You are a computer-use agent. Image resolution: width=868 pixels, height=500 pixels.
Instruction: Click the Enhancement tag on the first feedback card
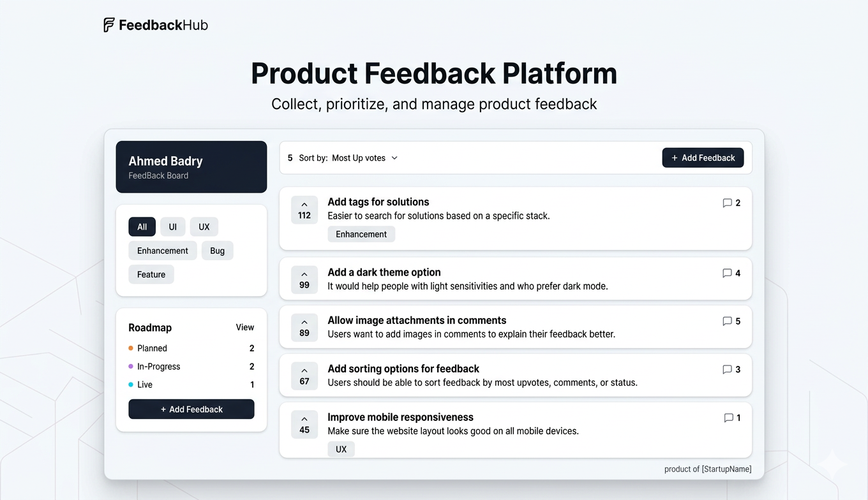pos(361,234)
